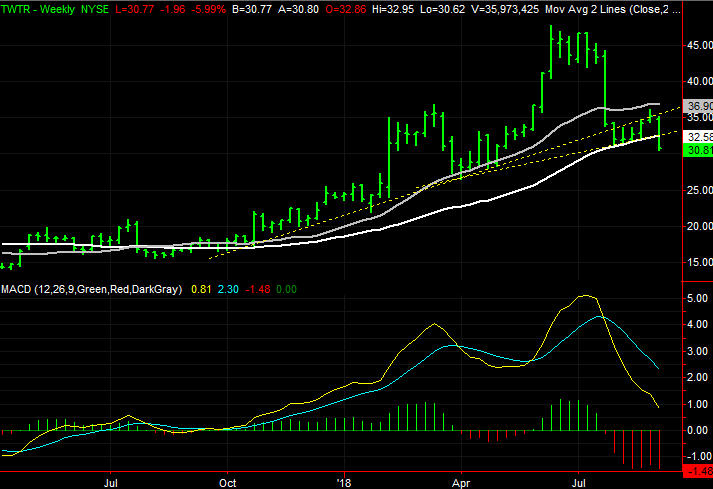Select the NYSE exchange label
This screenshot has width=713, height=489.
coord(95,9)
